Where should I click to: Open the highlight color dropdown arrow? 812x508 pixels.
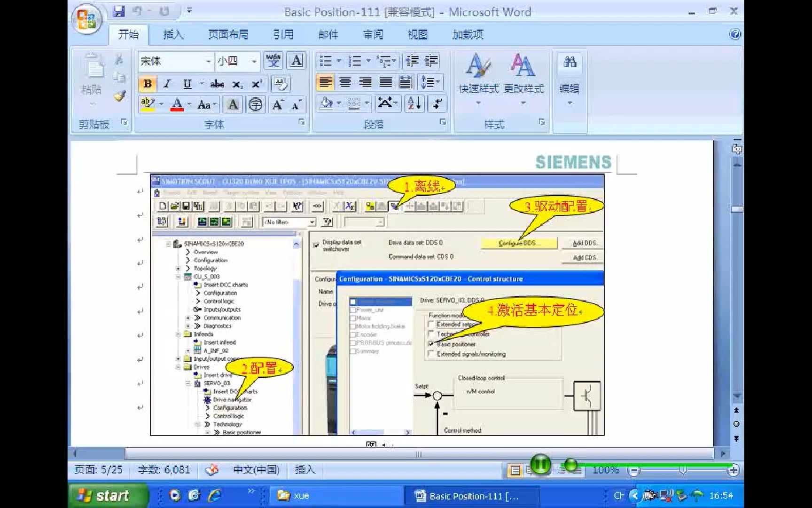point(161,104)
